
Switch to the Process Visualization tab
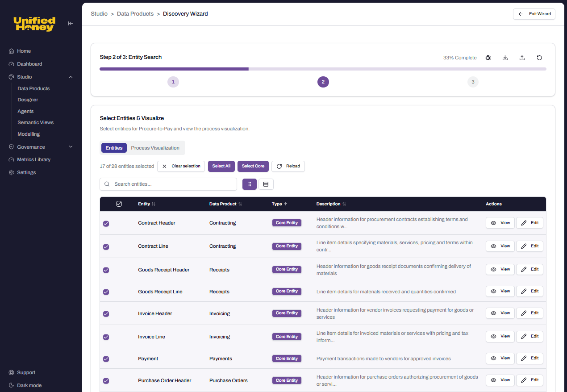click(155, 147)
